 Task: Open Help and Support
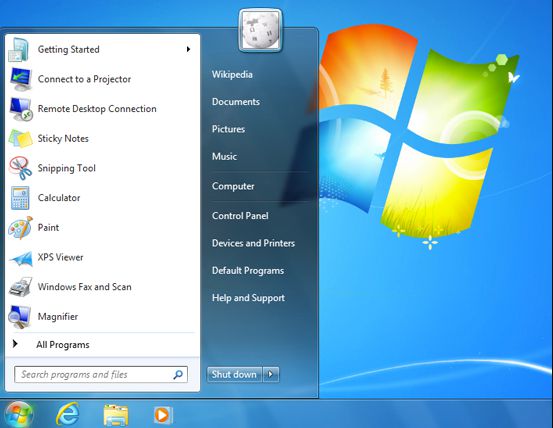point(248,298)
